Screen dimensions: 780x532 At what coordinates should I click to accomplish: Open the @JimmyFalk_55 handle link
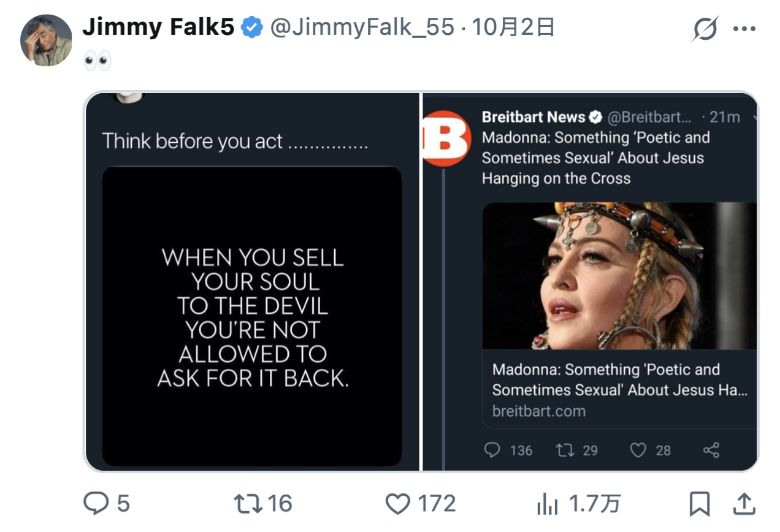click(362, 28)
